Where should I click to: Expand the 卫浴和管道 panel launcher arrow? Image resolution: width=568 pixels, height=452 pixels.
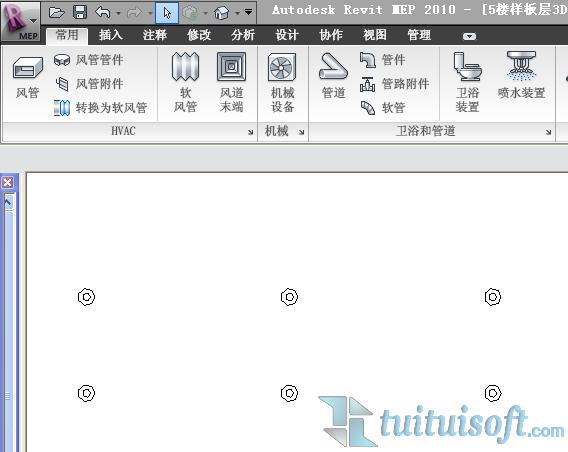(x=549, y=132)
